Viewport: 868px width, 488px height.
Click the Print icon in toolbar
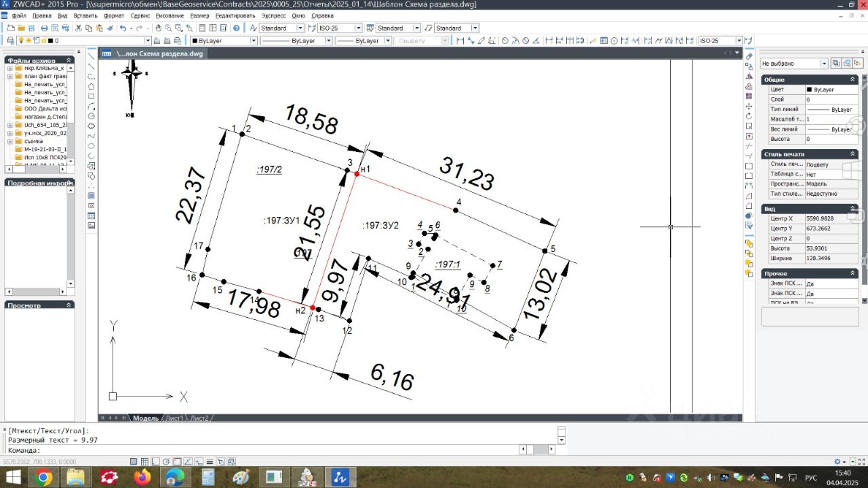pyautogui.click(x=45, y=28)
